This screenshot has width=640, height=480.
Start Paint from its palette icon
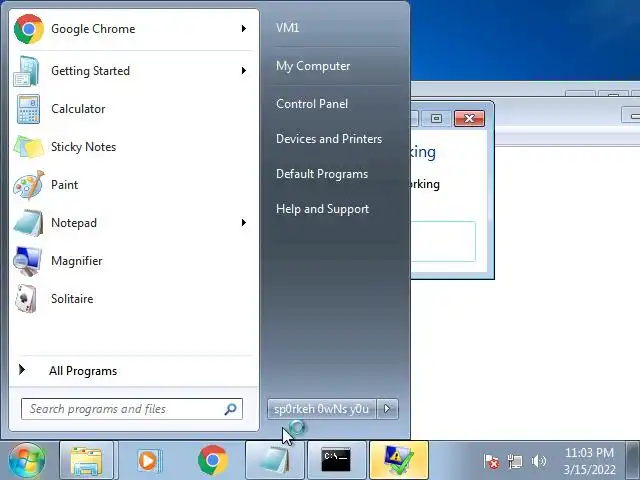point(28,185)
